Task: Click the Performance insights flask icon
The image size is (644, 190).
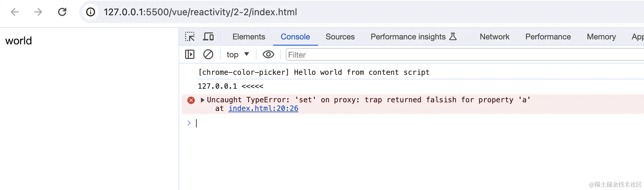Action: [x=453, y=37]
